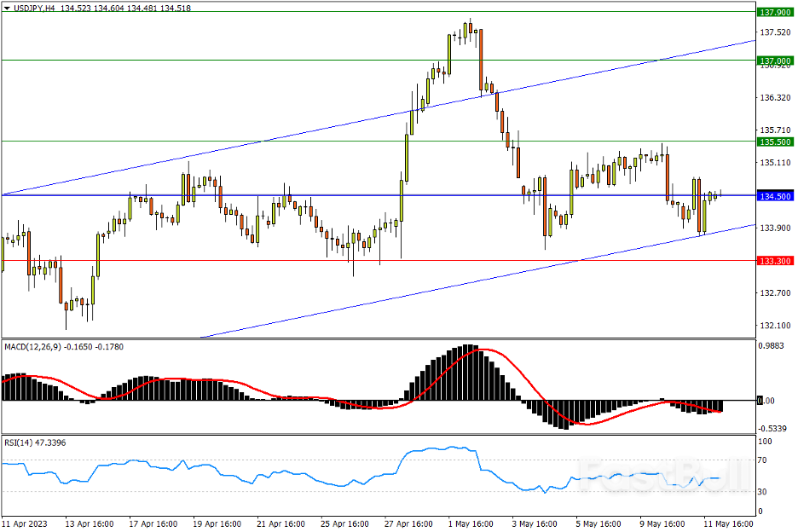Image resolution: width=798 pixels, height=532 pixels.
Task: Click the green 135.500 level tag
Action: tap(776, 142)
